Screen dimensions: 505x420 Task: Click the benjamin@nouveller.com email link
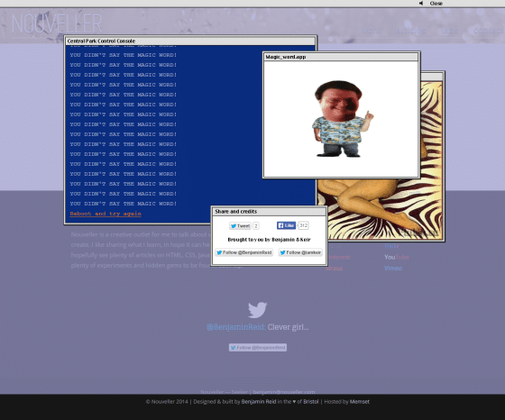pos(284,392)
